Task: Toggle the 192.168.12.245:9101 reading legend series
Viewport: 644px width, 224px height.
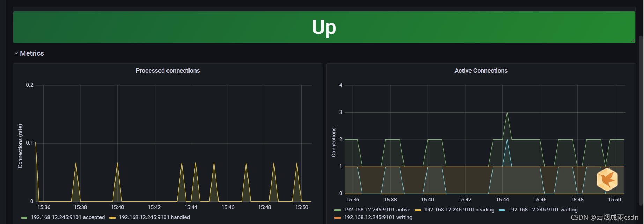Action: tap(459, 210)
